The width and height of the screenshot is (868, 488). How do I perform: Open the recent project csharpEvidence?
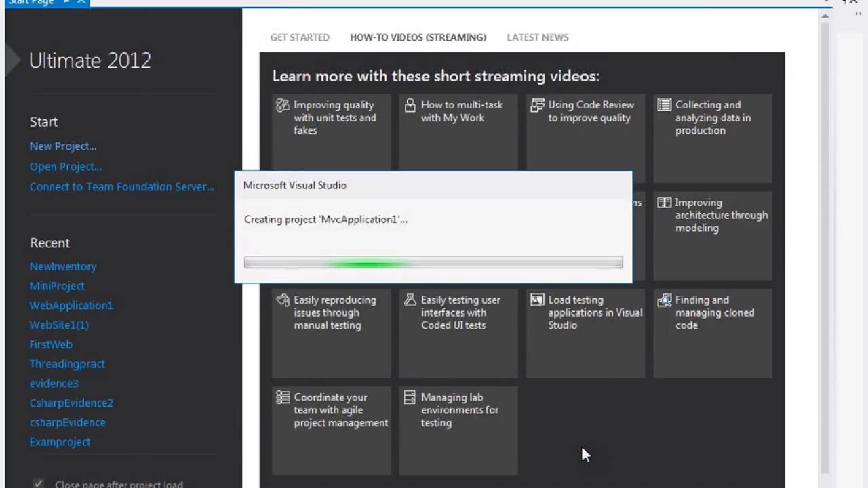tap(68, 422)
